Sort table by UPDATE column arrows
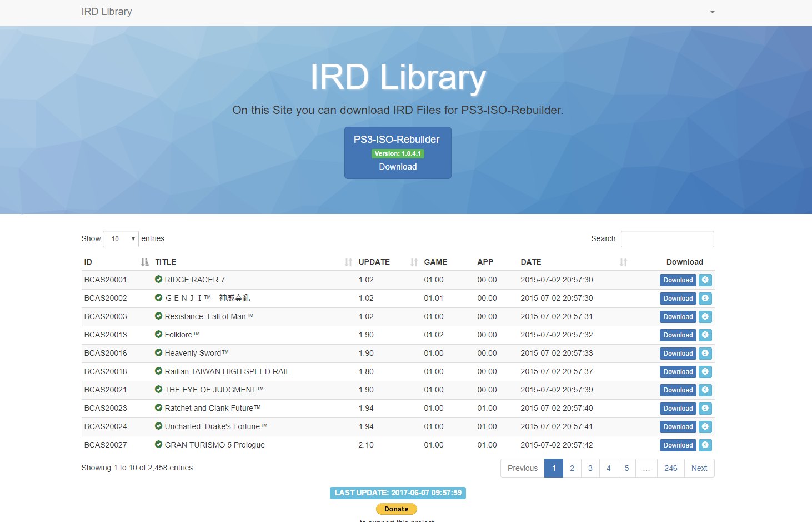 [x=414, y=262]
